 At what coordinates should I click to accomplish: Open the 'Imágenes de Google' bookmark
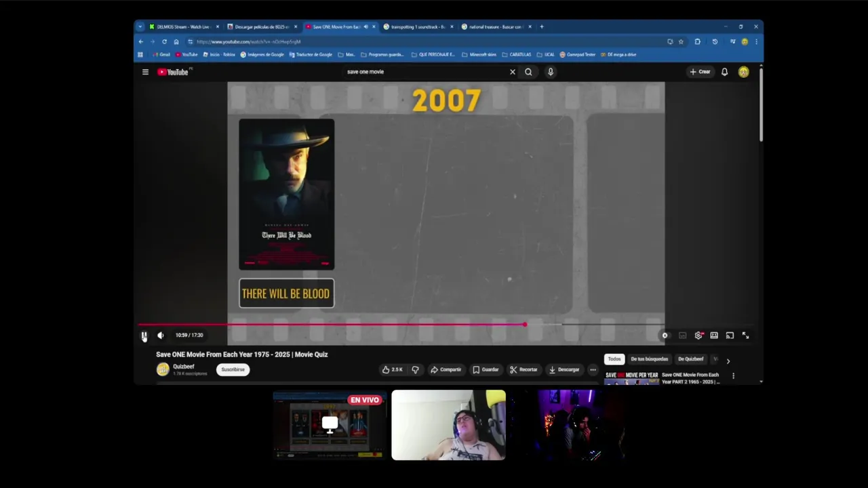pyautogui.click(x=262, y=54)
